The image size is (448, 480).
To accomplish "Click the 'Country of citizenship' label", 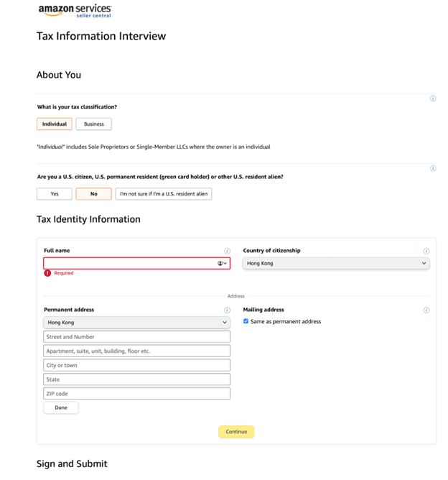I will point(271,251).
